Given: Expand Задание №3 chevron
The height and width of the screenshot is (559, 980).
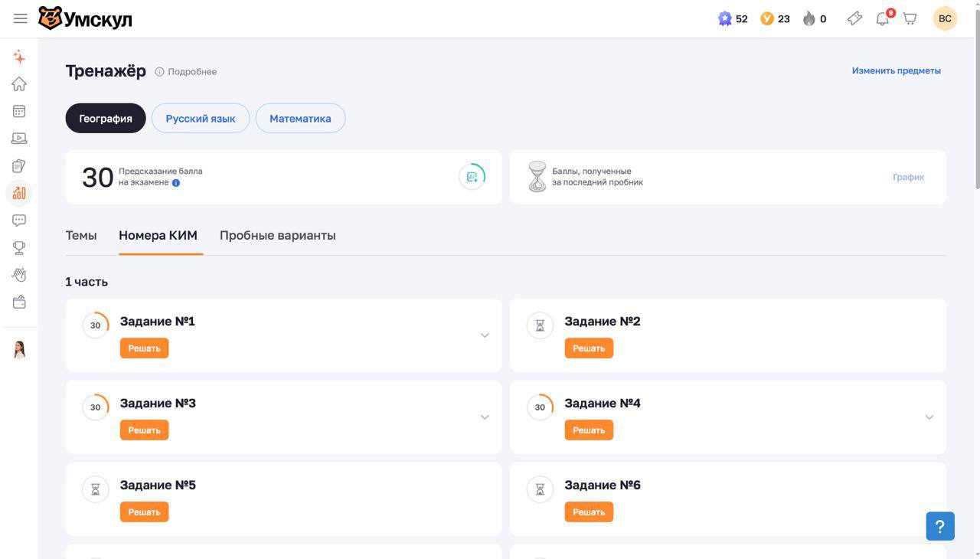Looking at the screenshot, I should 485,417.
